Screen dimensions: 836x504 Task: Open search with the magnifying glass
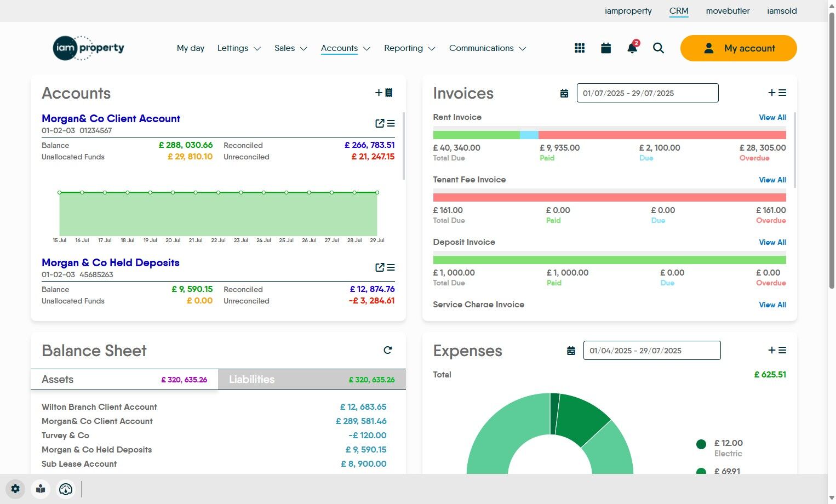[x=658, y=48]
